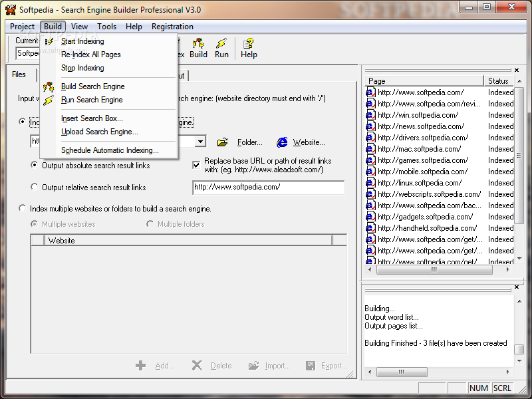Choose Schedule Automatic Indexing...
The width and height of the screenshot is (532, 399).
[x=108, y=150]
